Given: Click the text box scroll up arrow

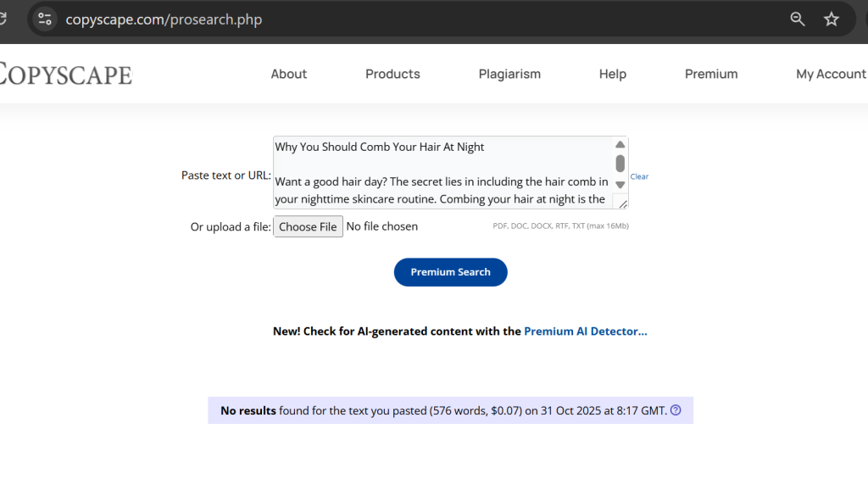Looking at the screenshot, I should 620,145.
